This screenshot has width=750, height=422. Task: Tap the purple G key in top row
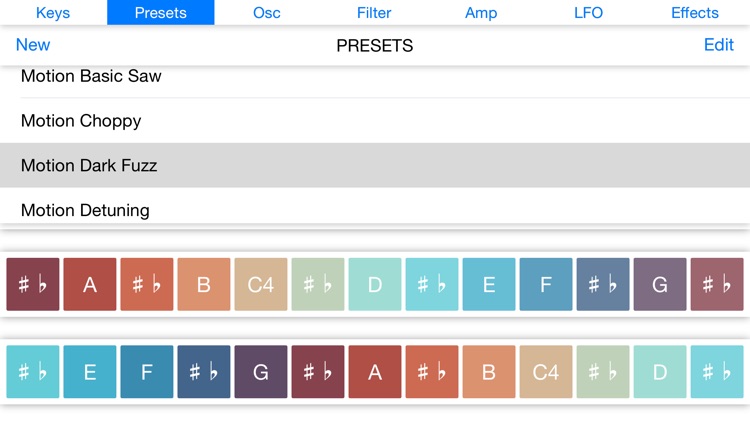point(660,285)
